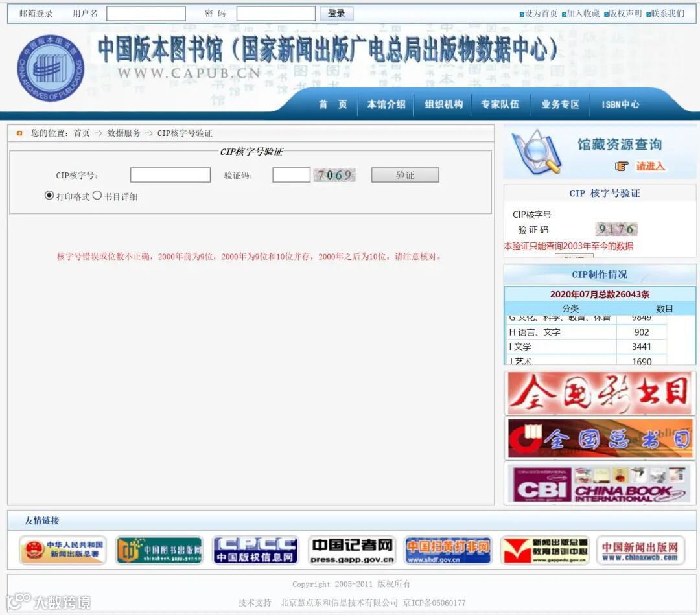Open the 全国总书目 banner
Screen dimensions: 700x615
click(x=600, y=438)
